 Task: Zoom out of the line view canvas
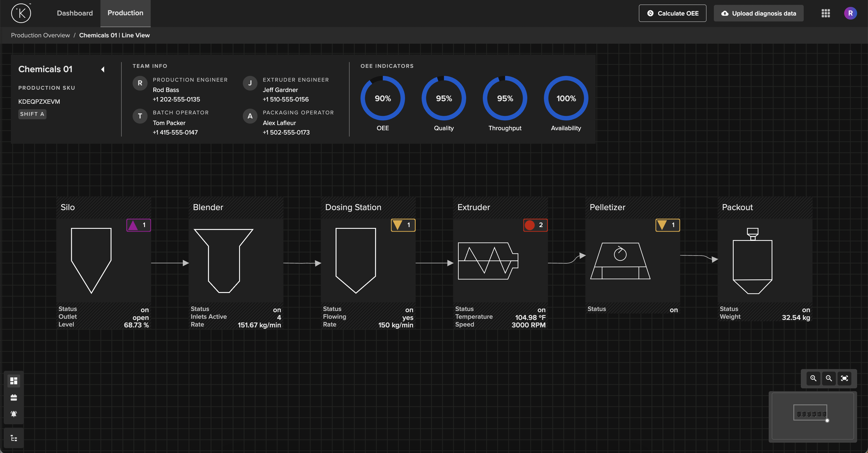829,378
